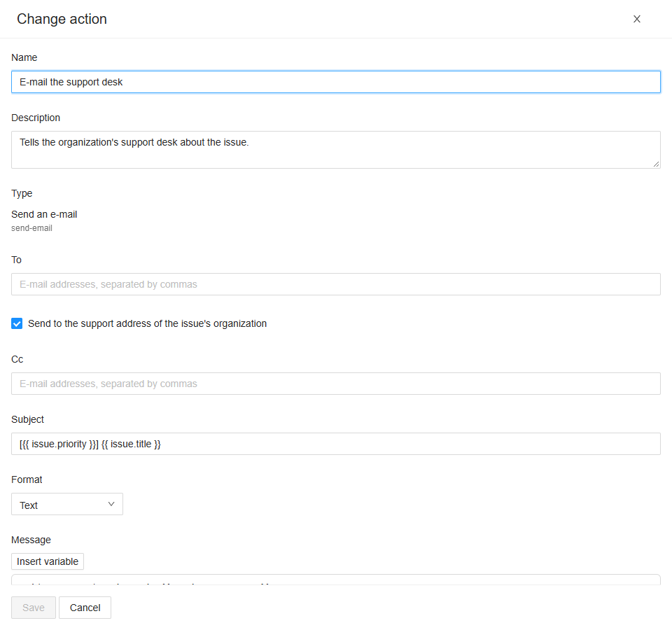Focus the To e-mail addresses field
This screenshot has height=630, width=672.
[x=335, y=284]
